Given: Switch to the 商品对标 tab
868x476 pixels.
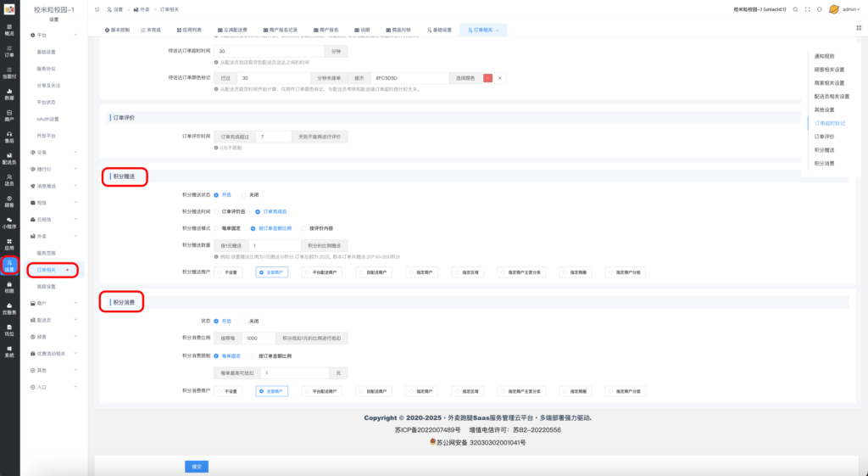Looking at the screenshot, I should coord(398,30).
